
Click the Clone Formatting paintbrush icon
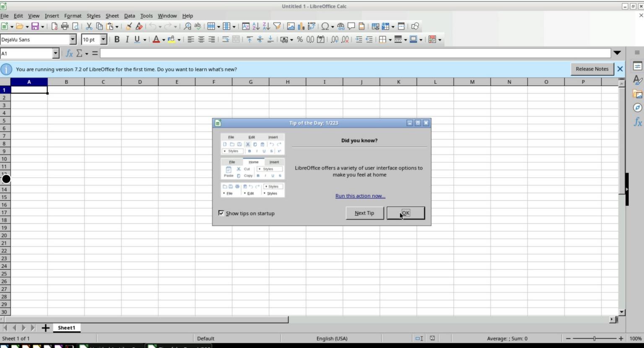[129, 26]
